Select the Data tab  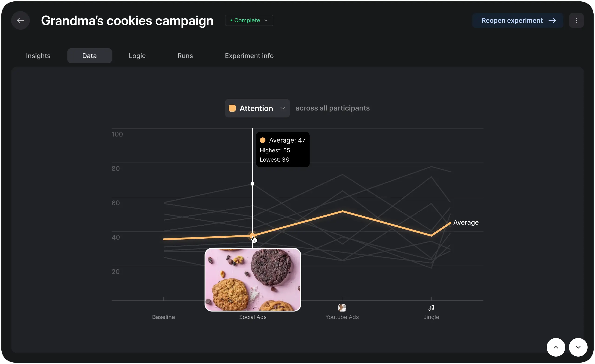point(89,56)
